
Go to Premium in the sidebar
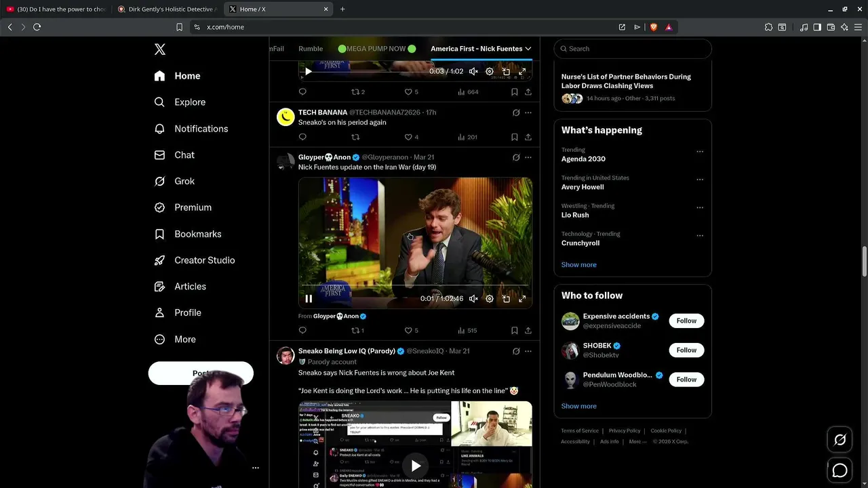point(182,207)
